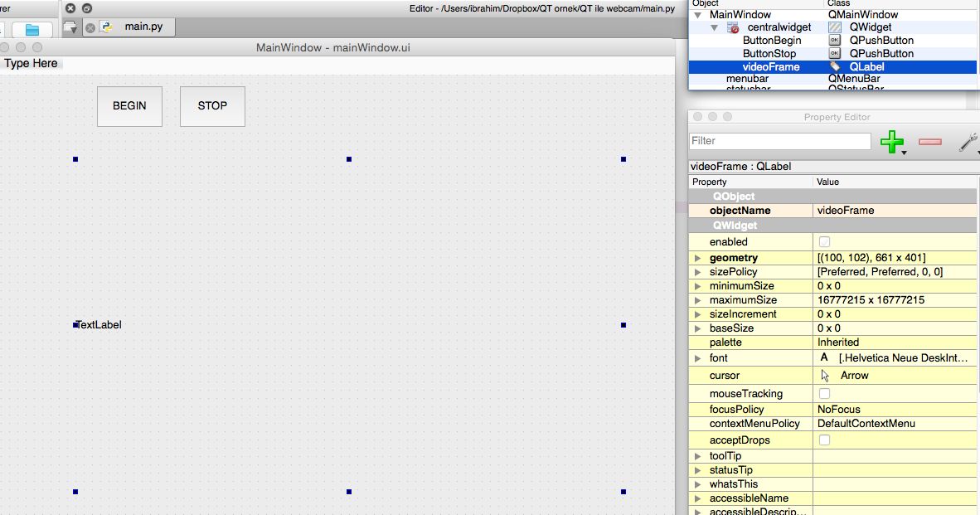Click the QLabel tag icon beside videoFrame
Viewport: 980px width, 515px height.
(x=837, y=66)
